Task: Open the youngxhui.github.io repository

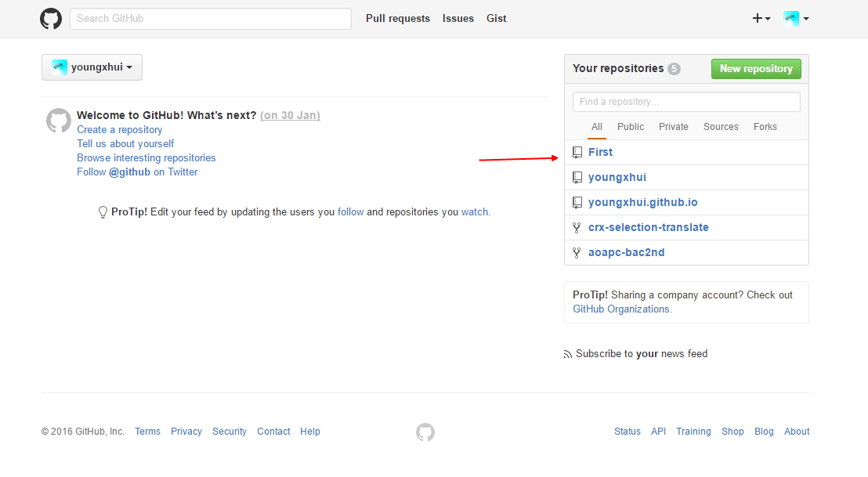Action: coord(642,203)
